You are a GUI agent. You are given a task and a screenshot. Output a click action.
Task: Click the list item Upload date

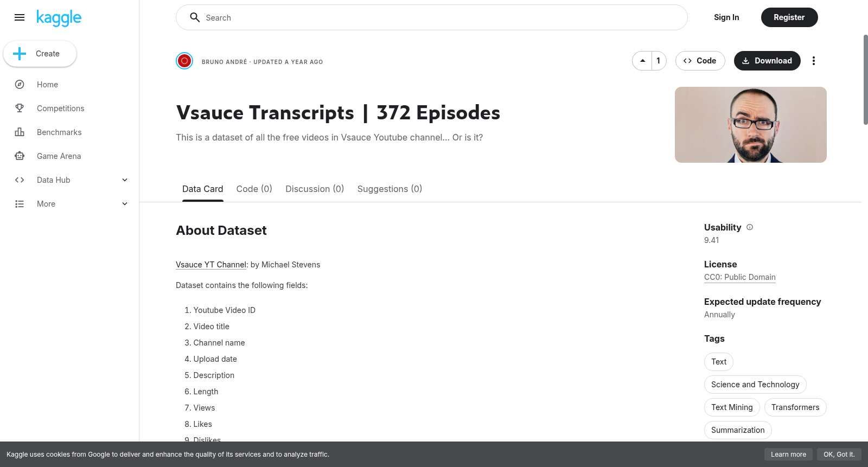(x=215, y=359)
